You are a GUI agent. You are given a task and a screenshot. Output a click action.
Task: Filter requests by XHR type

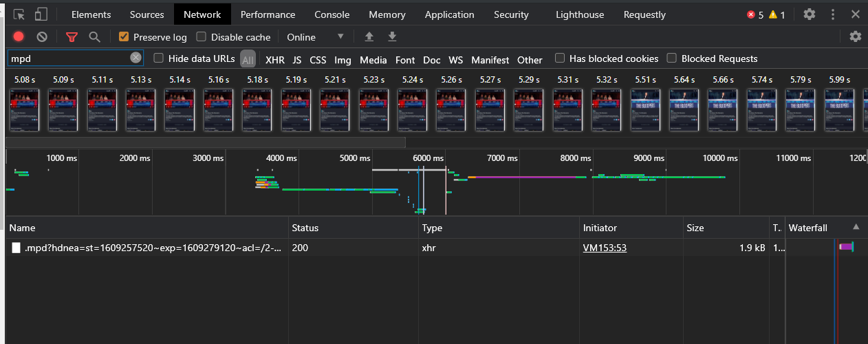click(275, 60)
